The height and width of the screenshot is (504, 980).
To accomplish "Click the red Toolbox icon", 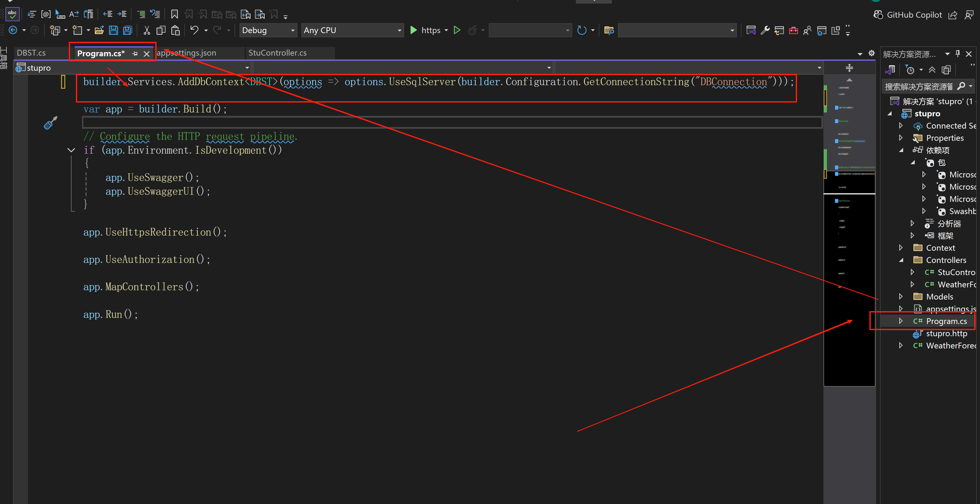I will [793, 31].
